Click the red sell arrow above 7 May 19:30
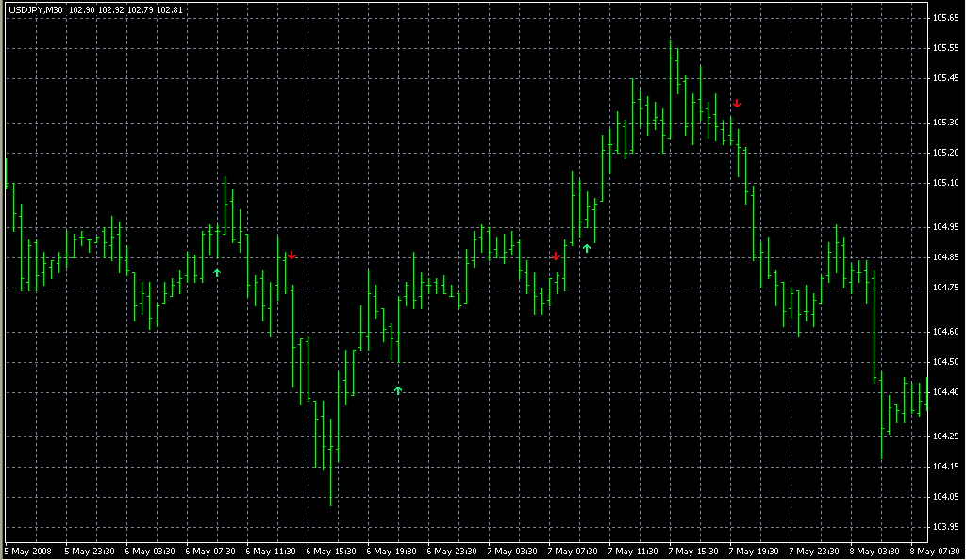The image size is (966, 560). point(736,103)
